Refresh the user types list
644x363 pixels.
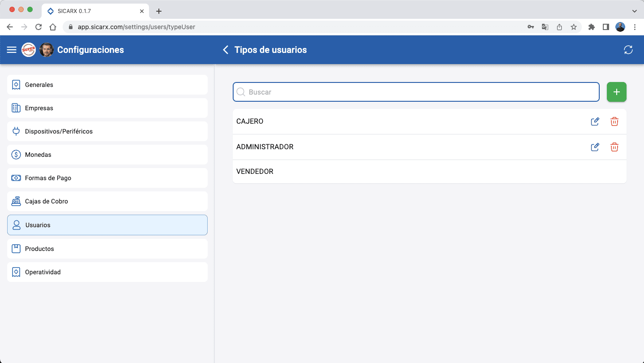point(628,50)
